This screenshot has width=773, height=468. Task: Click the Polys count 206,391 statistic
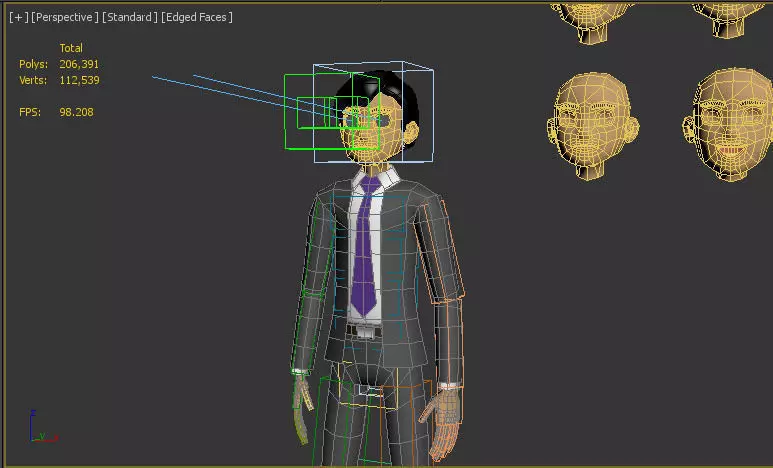point(79,64)
